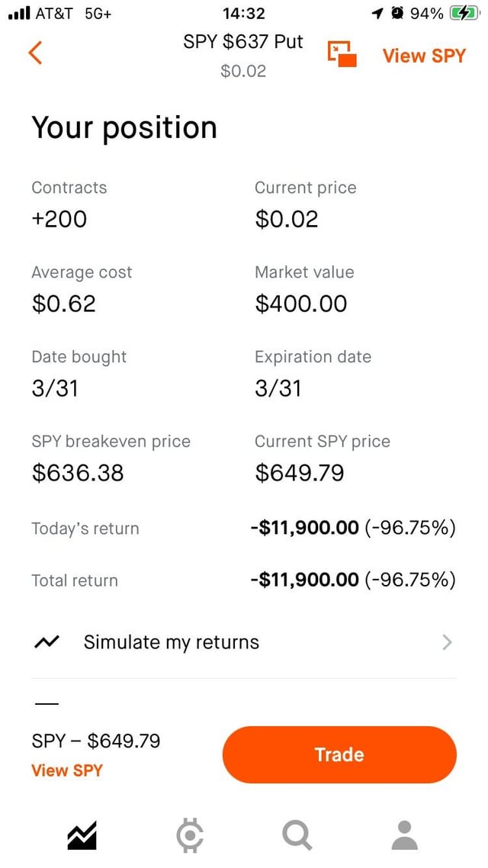Tap the alarm clock status icon
The height and width of the screenshot is (868, 488).
pos(396,14)
